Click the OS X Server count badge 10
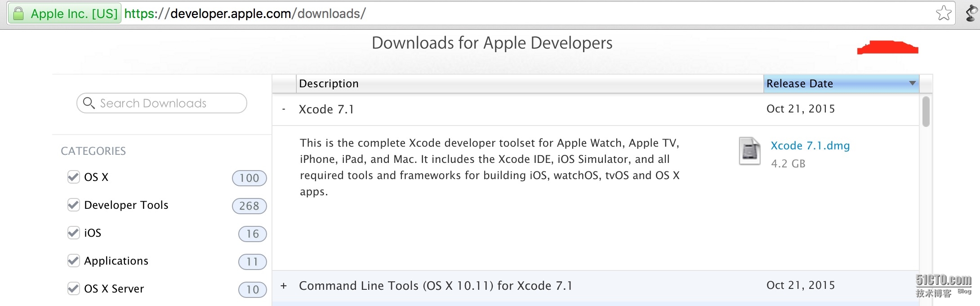 pyautogui.click(x=253, y=290)
